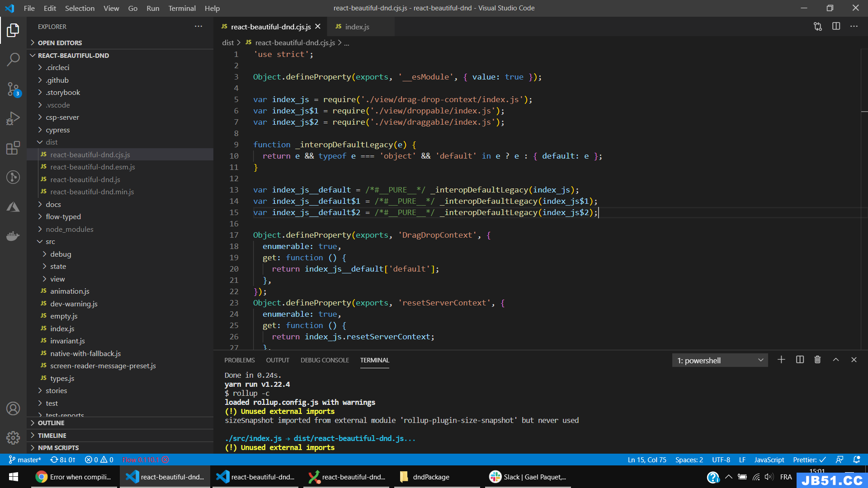Maximize the terminal panel size

pyautogui.click(x=836, y=360)
